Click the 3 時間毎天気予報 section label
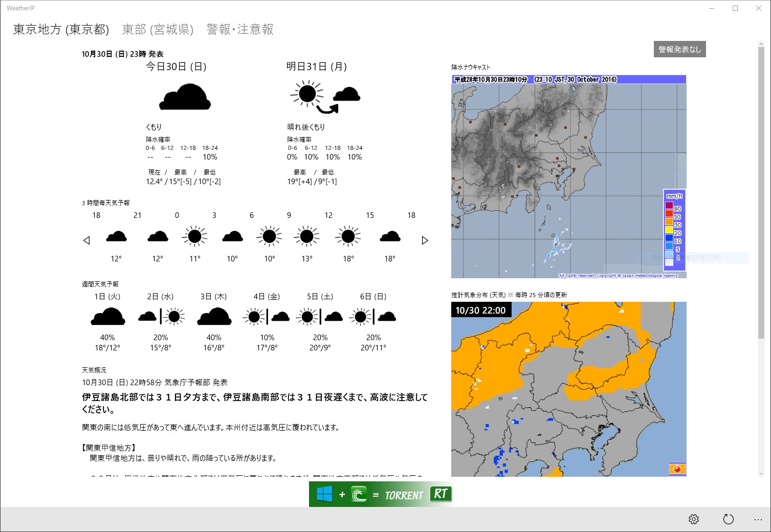 click(x=106, y=203)
